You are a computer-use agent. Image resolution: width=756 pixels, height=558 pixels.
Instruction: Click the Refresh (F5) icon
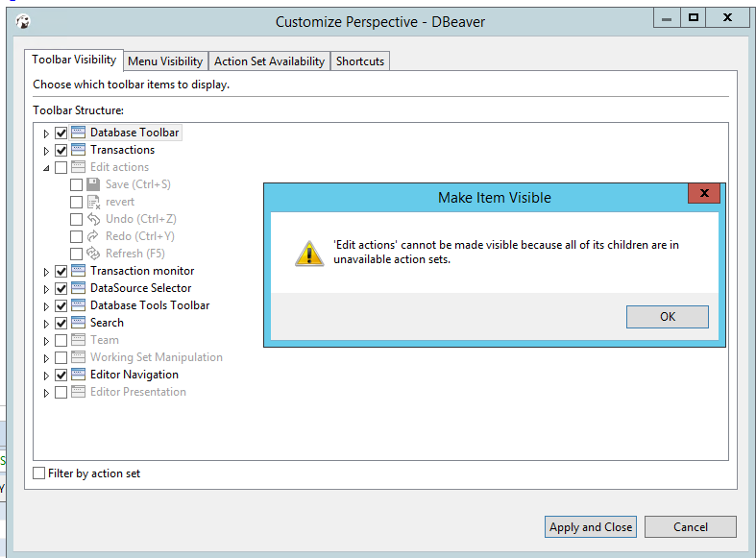[93, 254]
